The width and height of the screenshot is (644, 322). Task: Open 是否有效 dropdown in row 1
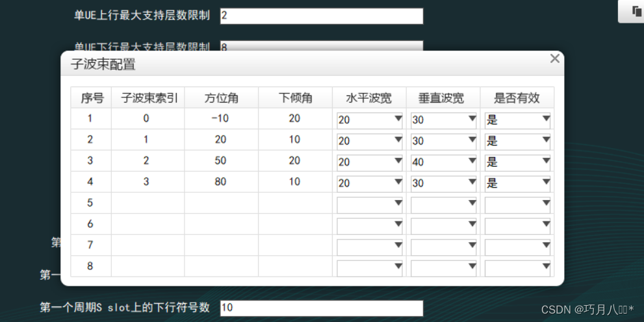(x=517, y=119)
